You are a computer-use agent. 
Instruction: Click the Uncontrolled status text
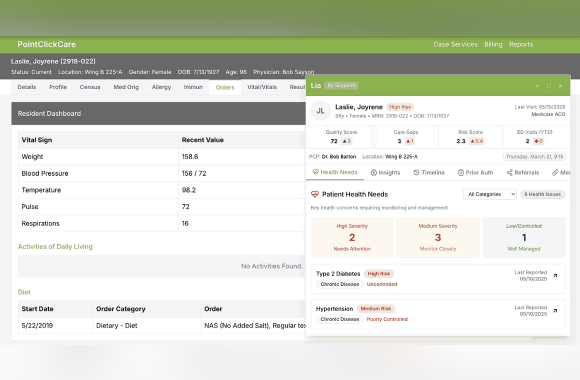382,284
